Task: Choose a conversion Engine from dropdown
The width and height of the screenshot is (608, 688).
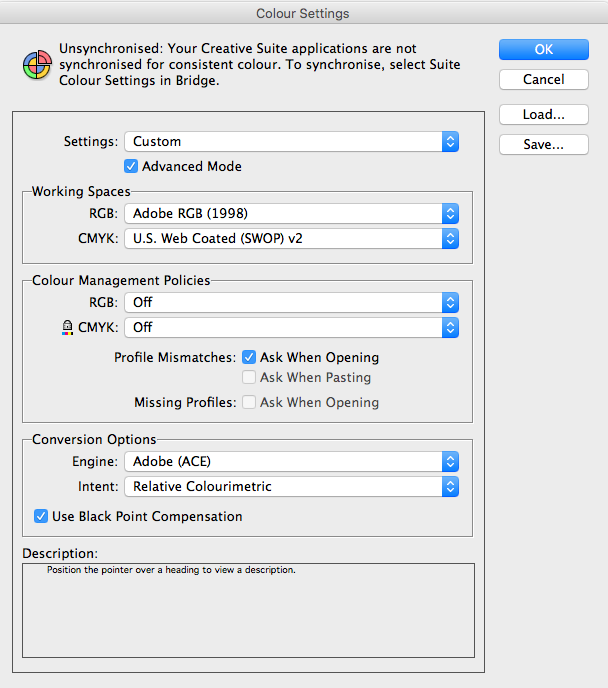Action: pyautogui.click(x=291, y=462)
